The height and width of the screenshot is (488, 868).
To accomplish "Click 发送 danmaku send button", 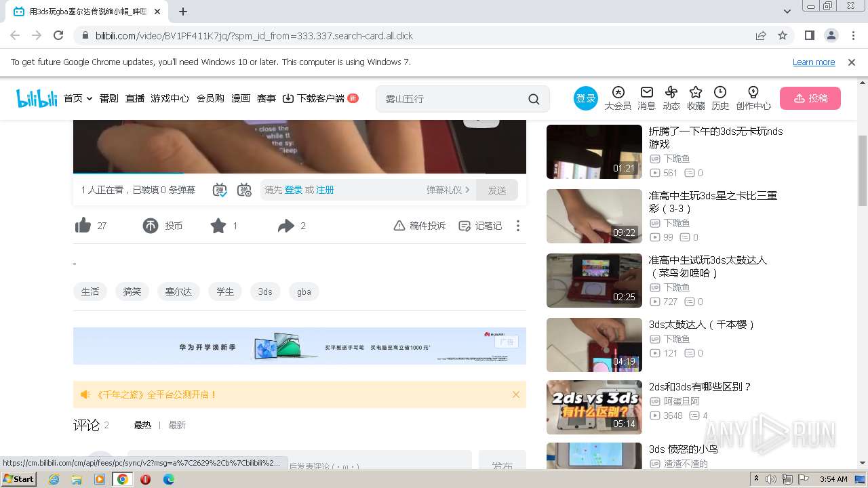I will click(x=497, y=190).
